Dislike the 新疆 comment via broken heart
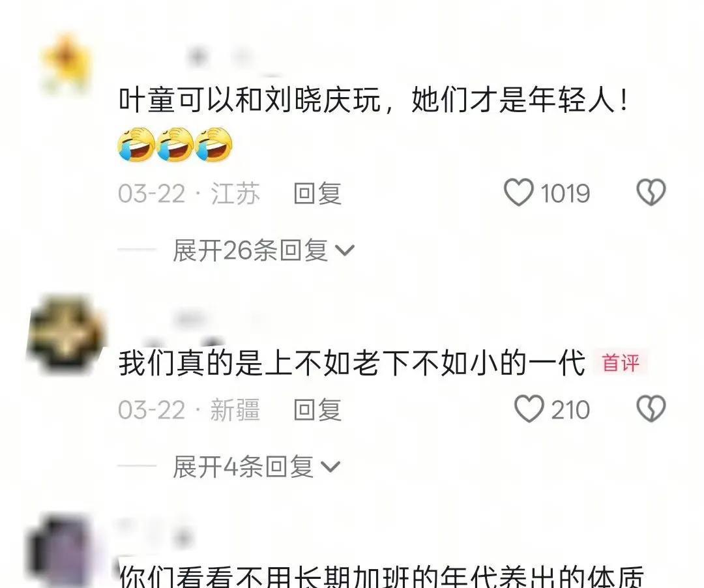 (x=651, y=409)
